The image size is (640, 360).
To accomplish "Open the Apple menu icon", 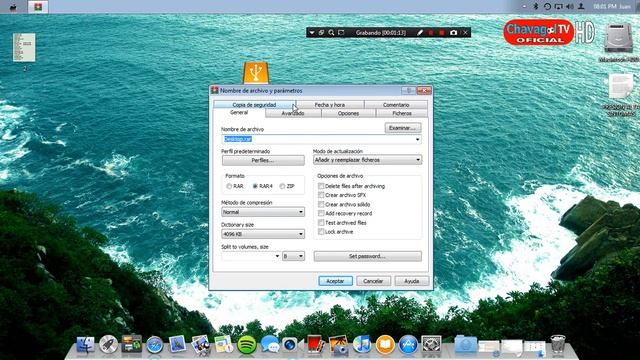I will pyautogui.click(x=13, y=7).
